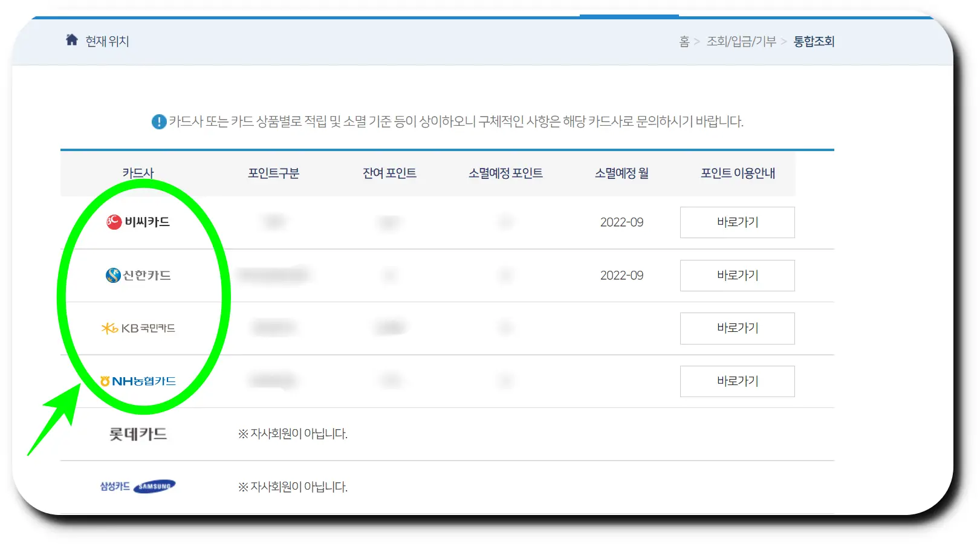Click the 카드사 column header
This screenshot has height=544, width=980.
pos(138,173)
